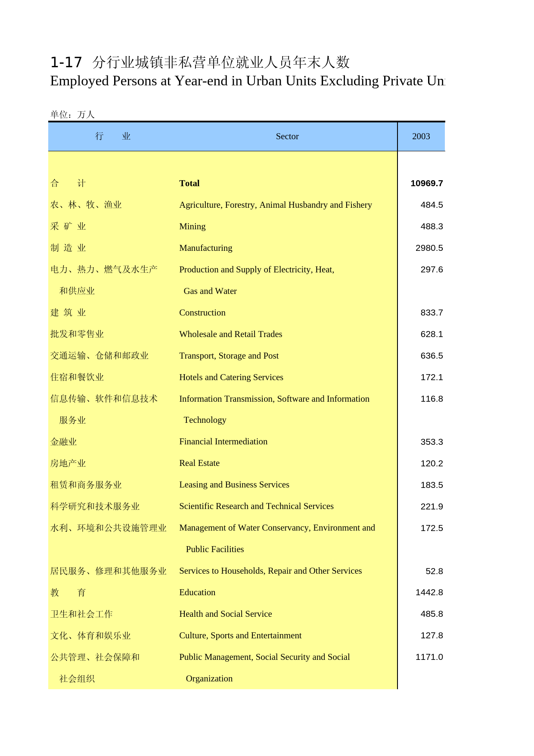Click 'Hotels and Catering Services'

[231, 377]
